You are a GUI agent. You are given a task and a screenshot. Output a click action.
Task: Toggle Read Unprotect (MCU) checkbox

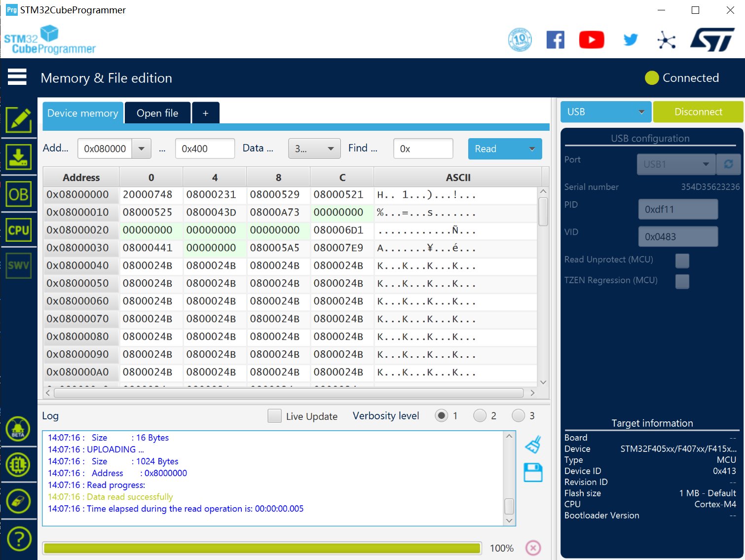(682, 261)
